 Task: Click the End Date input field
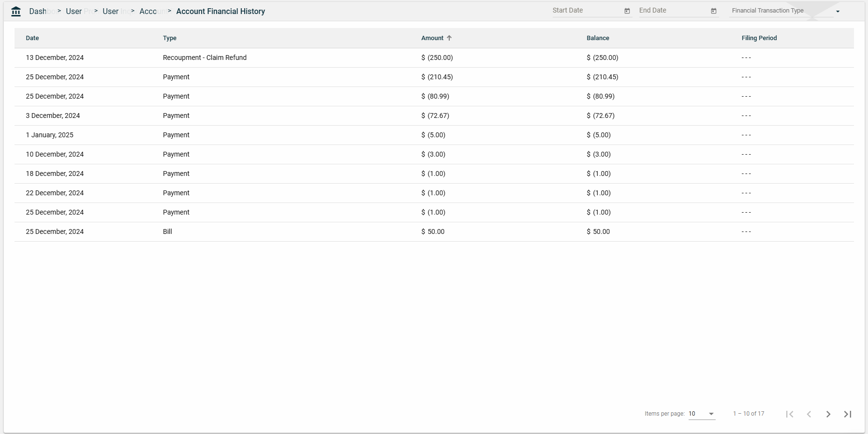click(673, 11)
